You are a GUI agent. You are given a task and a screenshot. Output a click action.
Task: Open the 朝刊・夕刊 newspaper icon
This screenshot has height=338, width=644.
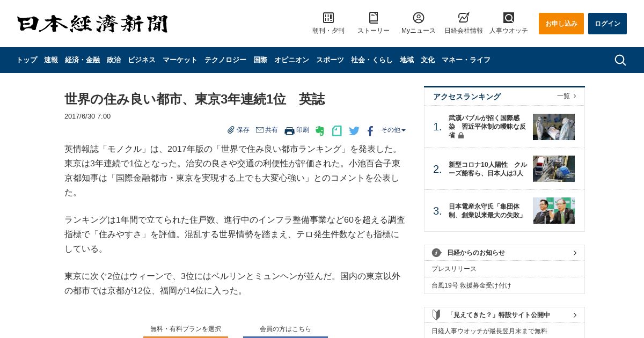(x=328, y=18)
